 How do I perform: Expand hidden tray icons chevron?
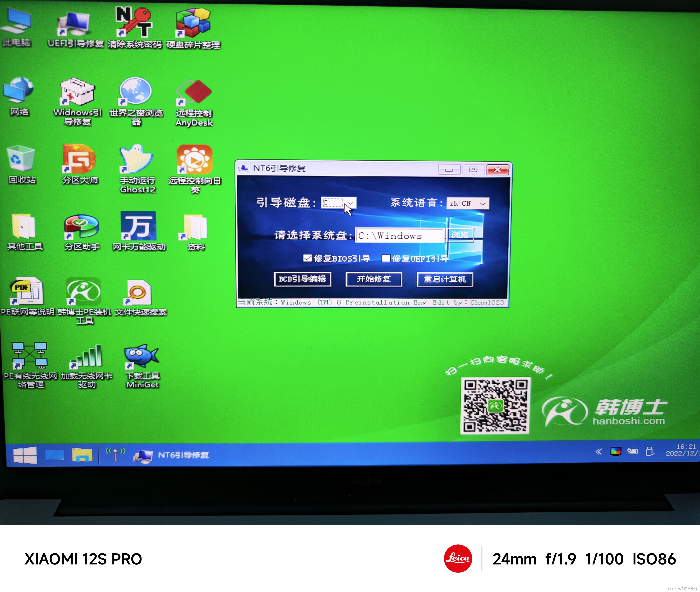[598, 451]
